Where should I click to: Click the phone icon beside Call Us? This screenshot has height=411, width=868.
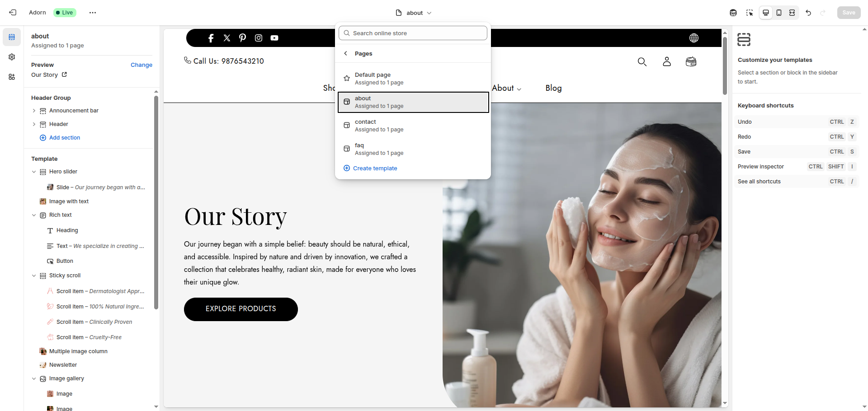(188, 60)
